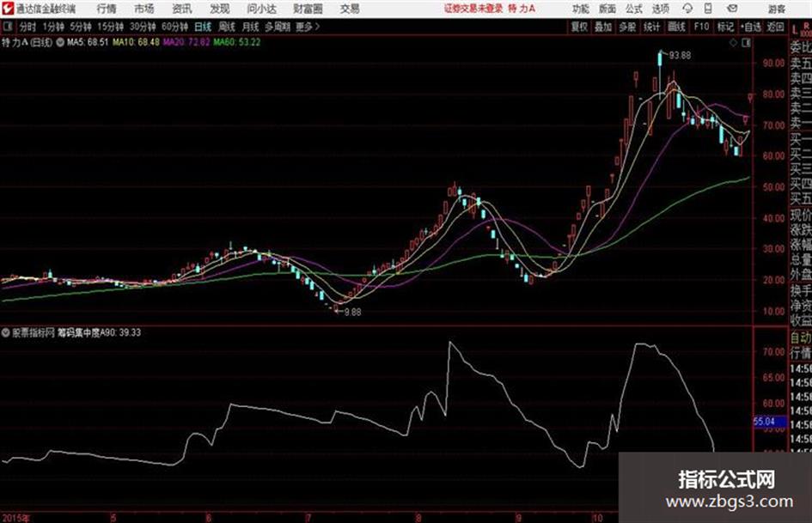
Task: Switch to the 60分钟 period
Action: coord(174,27)
